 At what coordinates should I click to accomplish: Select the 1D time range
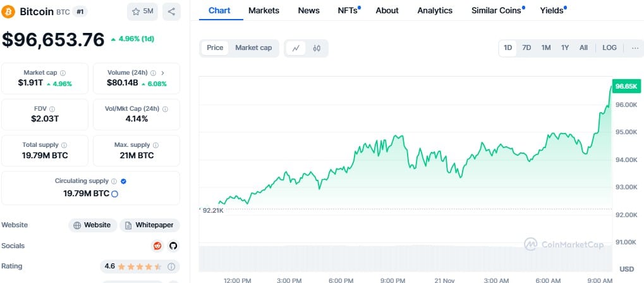pos(507,47)
